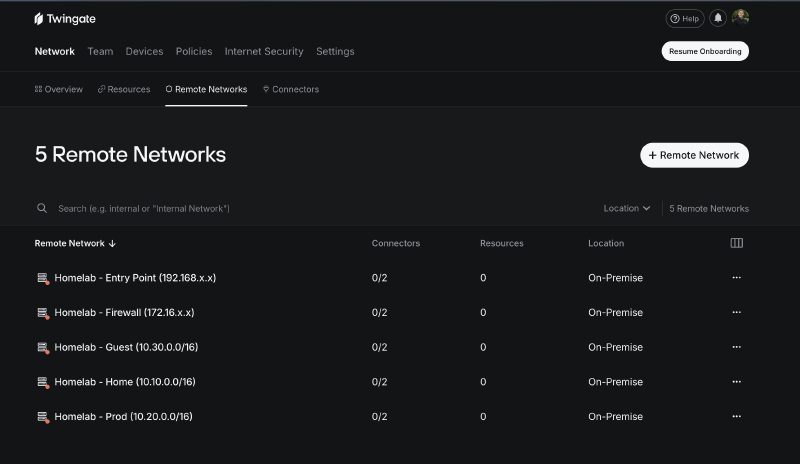Open the notifications bell
Screen dimensions: 800x464
pyautogui.click(x=718, y=18)
